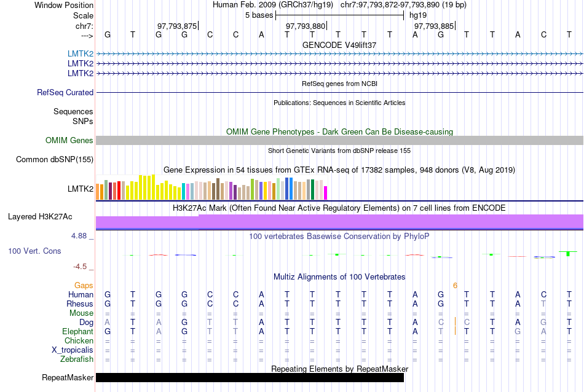Select the Zebrafish species row label
The image size is (584, 392).
point(77,359)
